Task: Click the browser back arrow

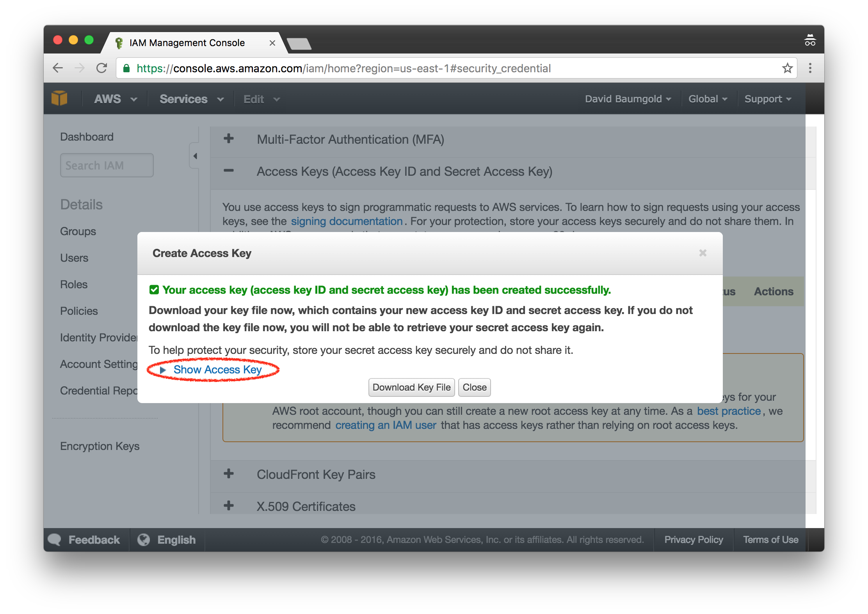Action: pos(58,68)
